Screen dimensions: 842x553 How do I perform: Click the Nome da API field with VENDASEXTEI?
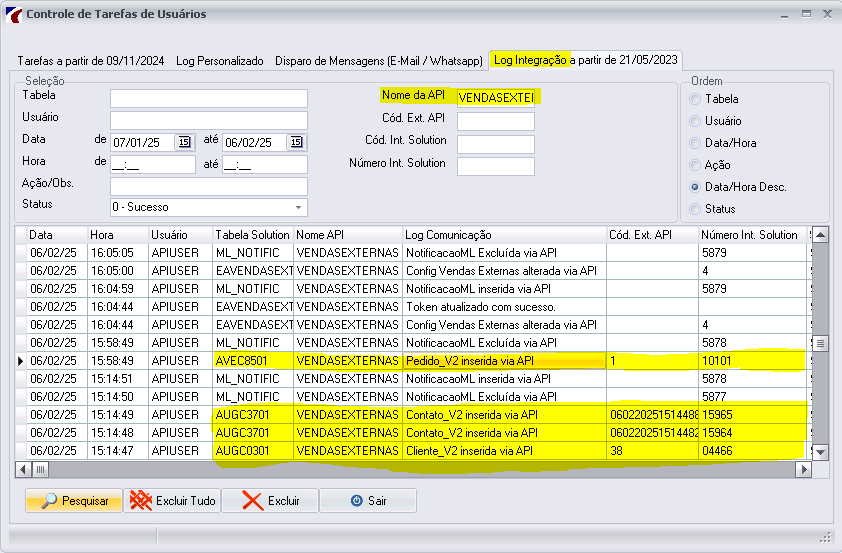[496, 97]
